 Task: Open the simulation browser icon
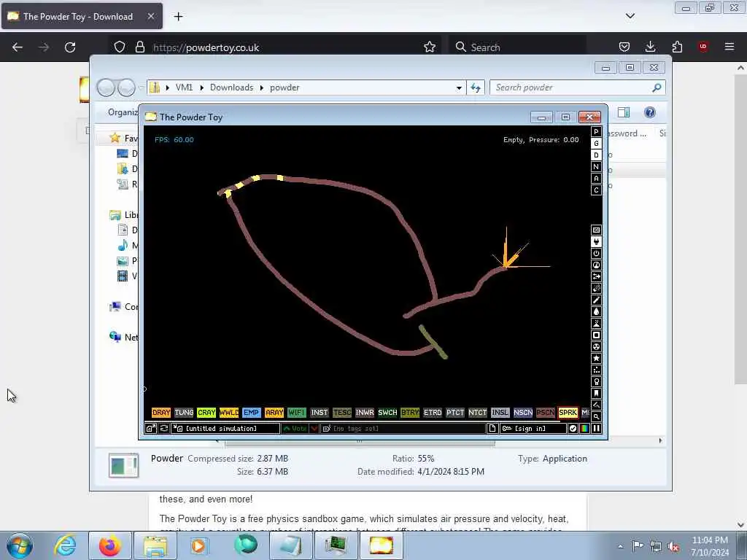tap(150, 429)
